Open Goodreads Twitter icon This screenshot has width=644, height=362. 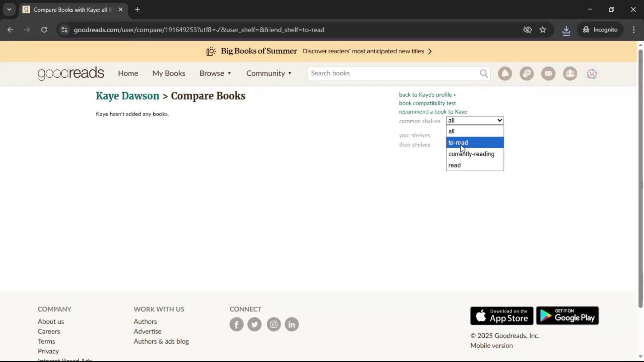tap(255, 324)
